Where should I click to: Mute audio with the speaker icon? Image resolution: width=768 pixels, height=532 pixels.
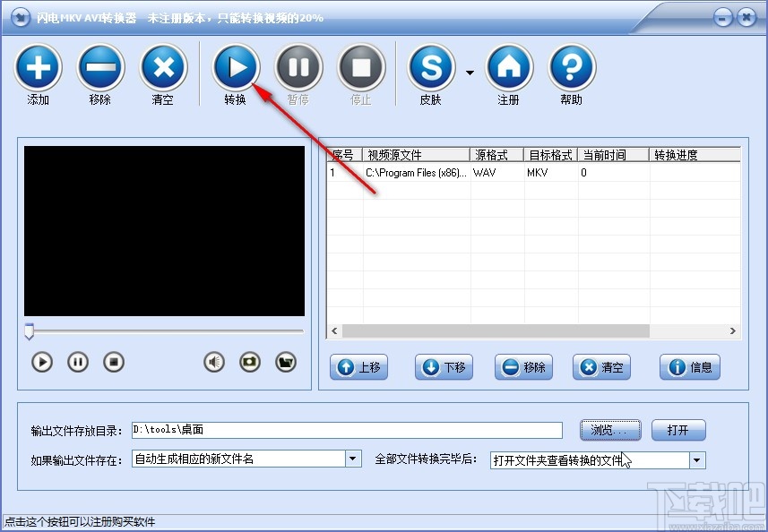(x=213, y=362)
